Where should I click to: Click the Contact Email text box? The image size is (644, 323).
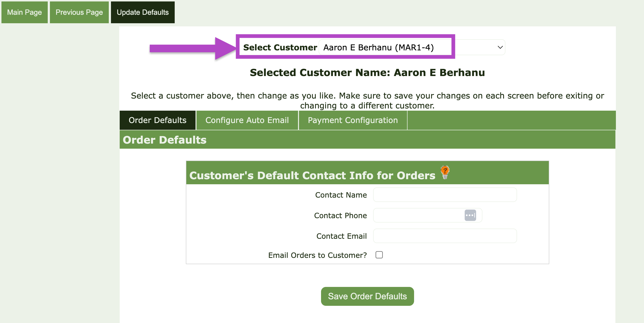(x=445, y=236)
